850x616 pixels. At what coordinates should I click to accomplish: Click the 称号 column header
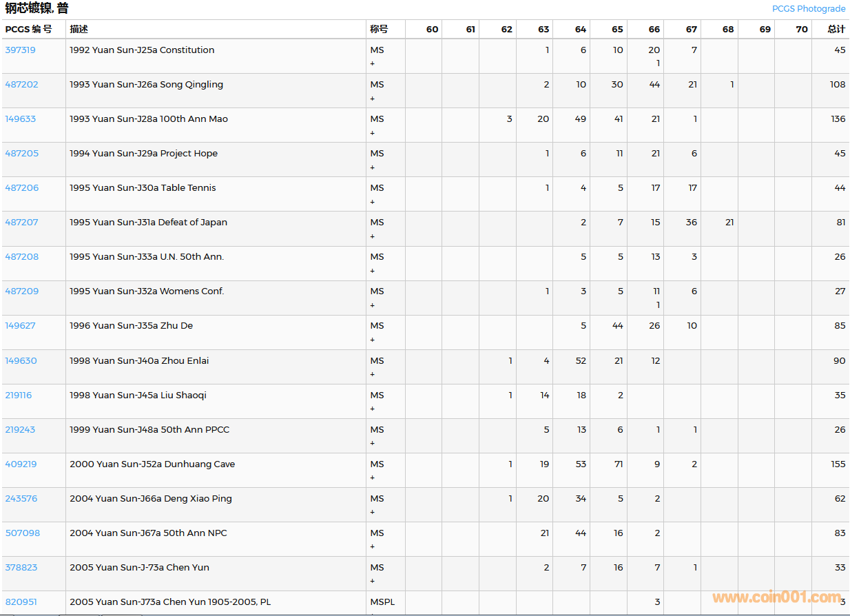tap(379, 30)
